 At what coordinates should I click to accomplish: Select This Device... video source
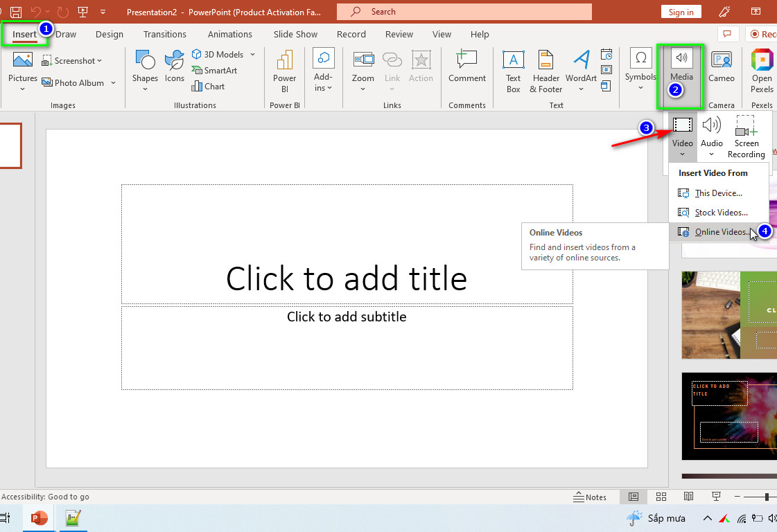pyautogui.click(x=719, y=193)
